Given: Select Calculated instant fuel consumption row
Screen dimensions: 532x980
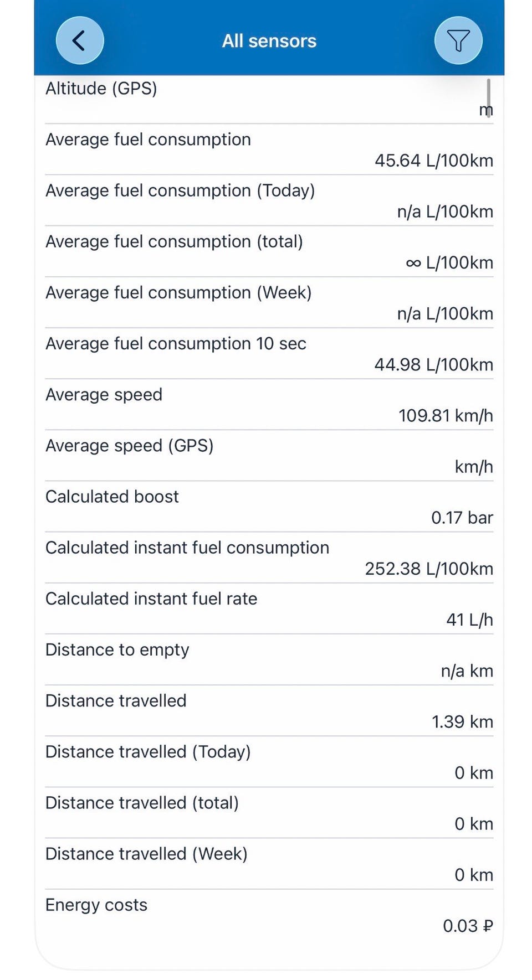Looking at the screenshot, I should 269,557.
